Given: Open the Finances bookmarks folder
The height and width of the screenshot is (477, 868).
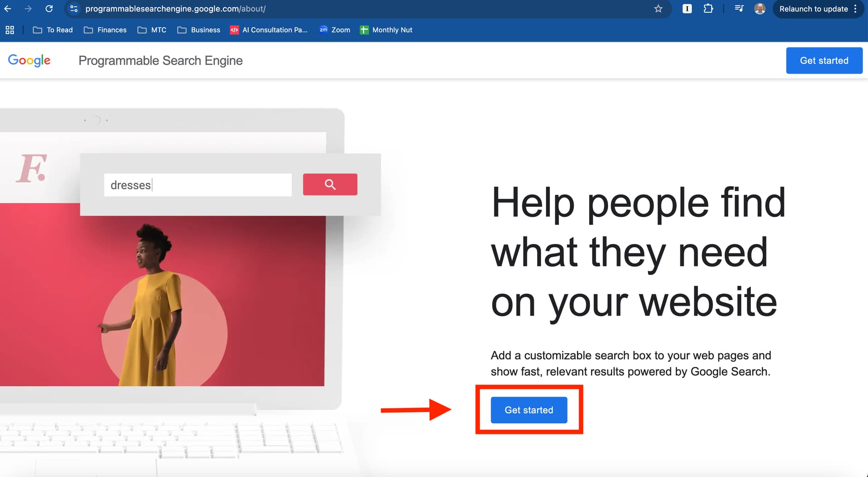Looking at the screenshot, I should 105,30.
